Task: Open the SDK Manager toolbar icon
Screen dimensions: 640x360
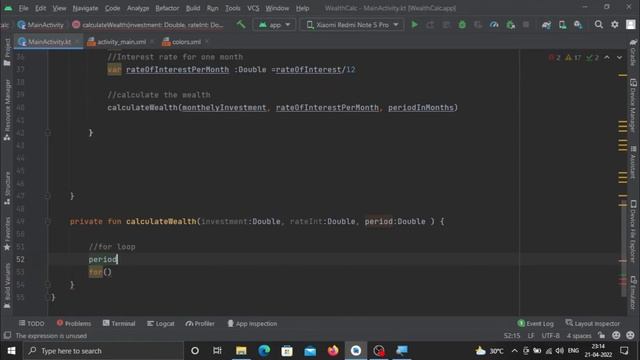Action: pyautogui.click(x=578, y=24)
